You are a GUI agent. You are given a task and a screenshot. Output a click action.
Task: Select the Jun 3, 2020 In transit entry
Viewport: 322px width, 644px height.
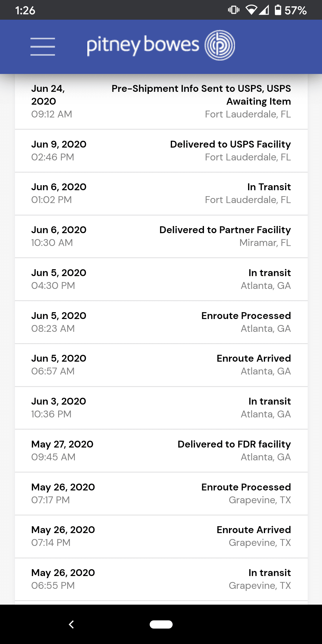coord(161,408)
